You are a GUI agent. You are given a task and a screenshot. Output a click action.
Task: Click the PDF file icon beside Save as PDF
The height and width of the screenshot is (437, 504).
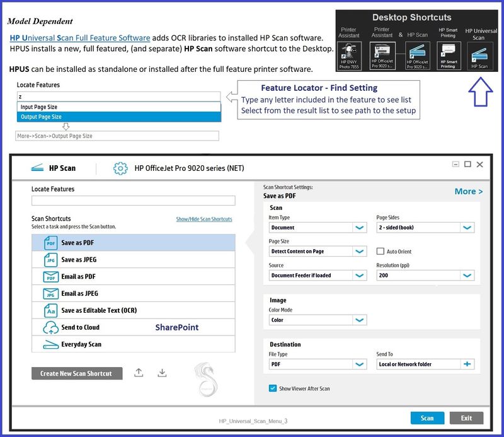click(x=51, y=243)
